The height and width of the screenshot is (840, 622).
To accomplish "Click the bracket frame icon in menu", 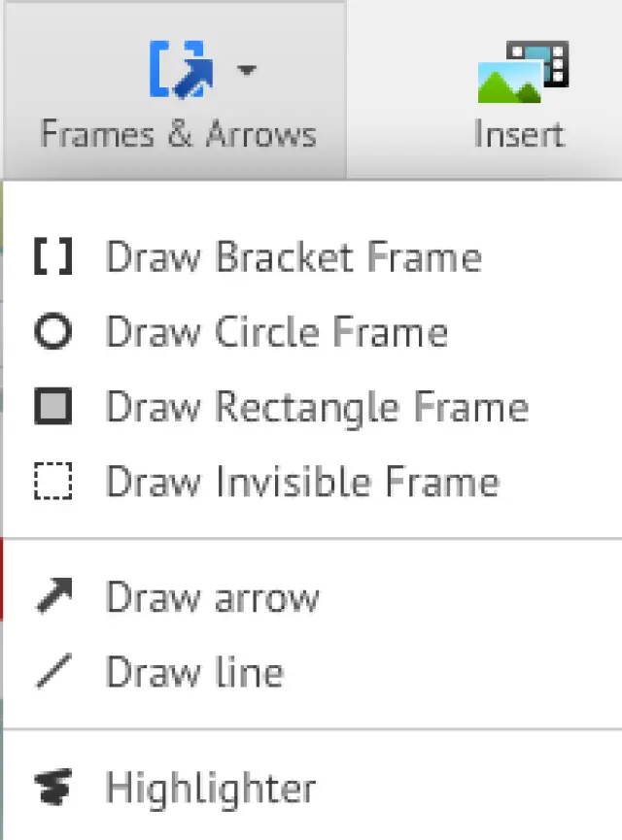I will point(52,257).
